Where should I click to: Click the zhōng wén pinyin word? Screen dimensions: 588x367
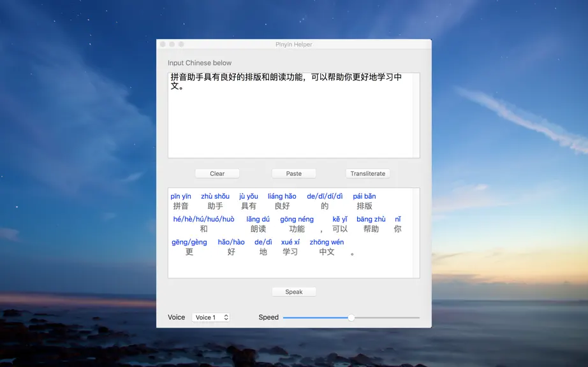(x=327, y=242)
